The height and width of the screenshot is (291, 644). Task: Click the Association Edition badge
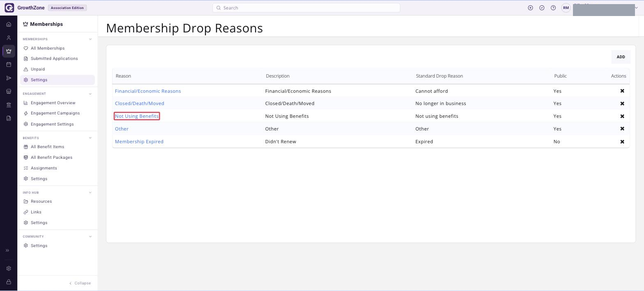[x=67, y=8]
